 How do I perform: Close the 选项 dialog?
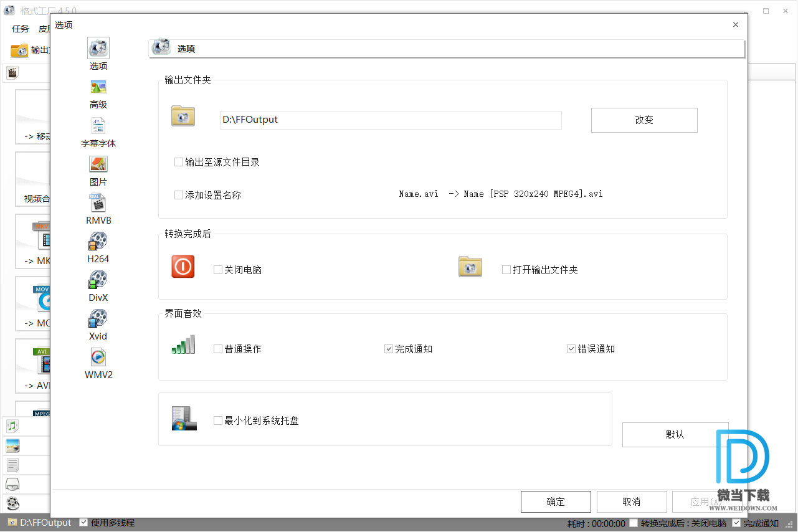(x=736, y=25)
